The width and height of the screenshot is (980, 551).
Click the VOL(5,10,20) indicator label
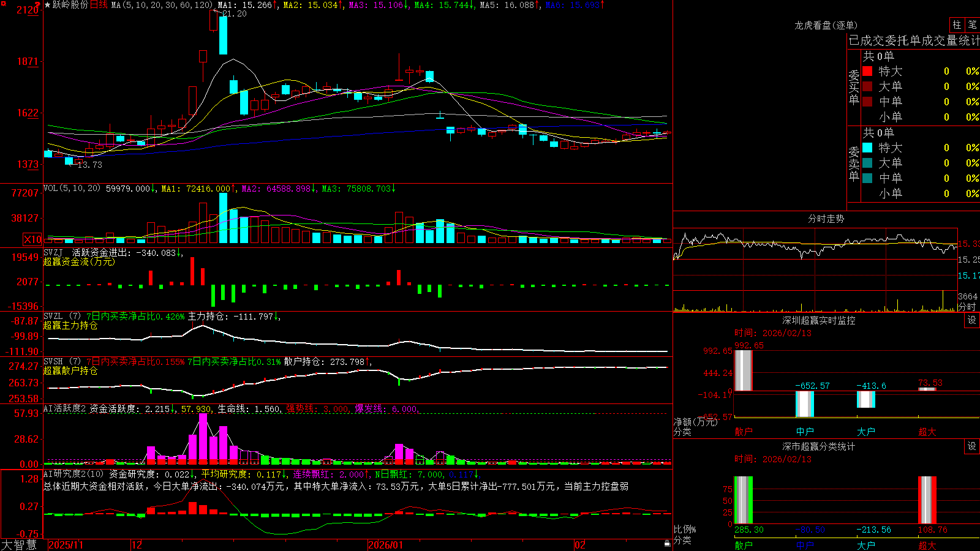tap(72, 189)
